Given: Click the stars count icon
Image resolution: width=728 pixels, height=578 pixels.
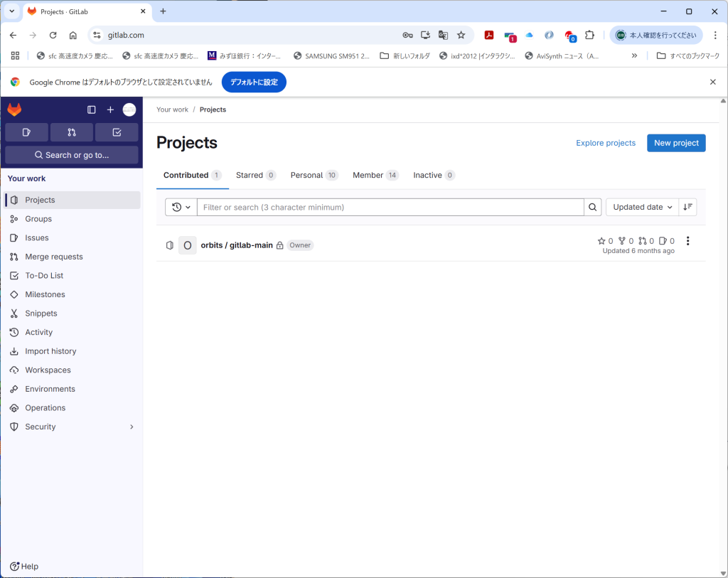Looking at the screenshot, I should click(x=601, y=240).
